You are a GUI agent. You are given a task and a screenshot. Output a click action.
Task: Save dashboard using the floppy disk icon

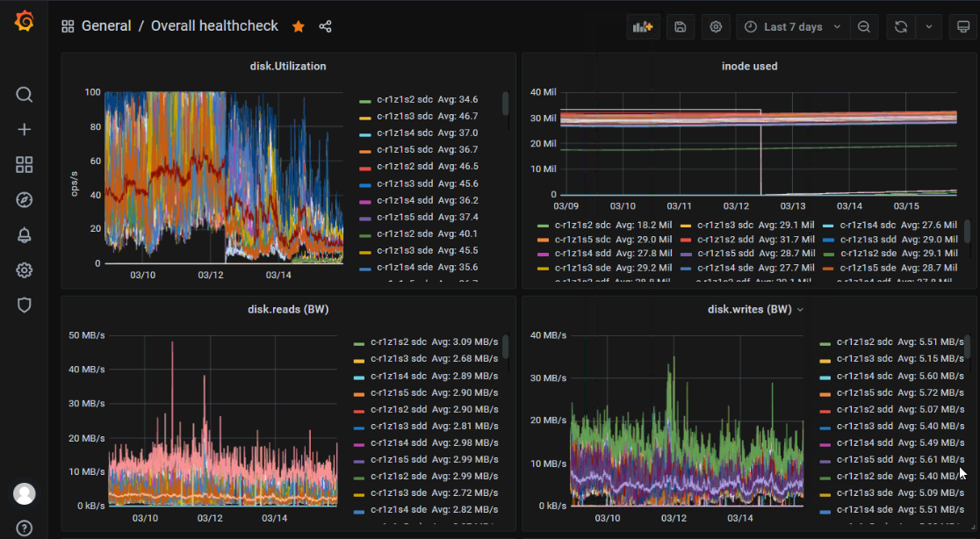pos(680,27)
